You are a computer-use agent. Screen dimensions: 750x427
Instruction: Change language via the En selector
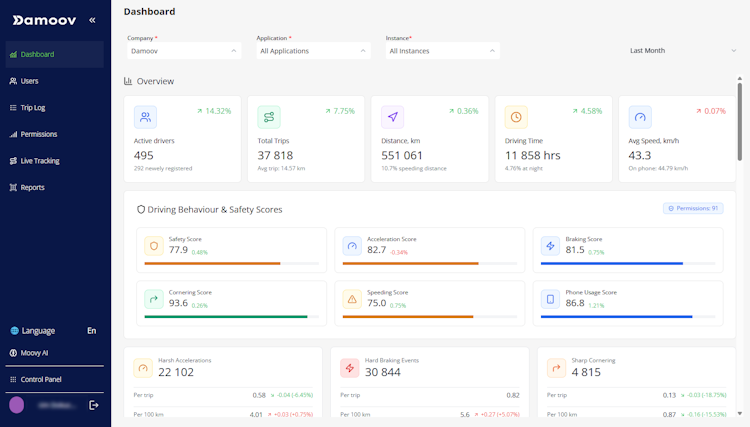coord(91,331)
